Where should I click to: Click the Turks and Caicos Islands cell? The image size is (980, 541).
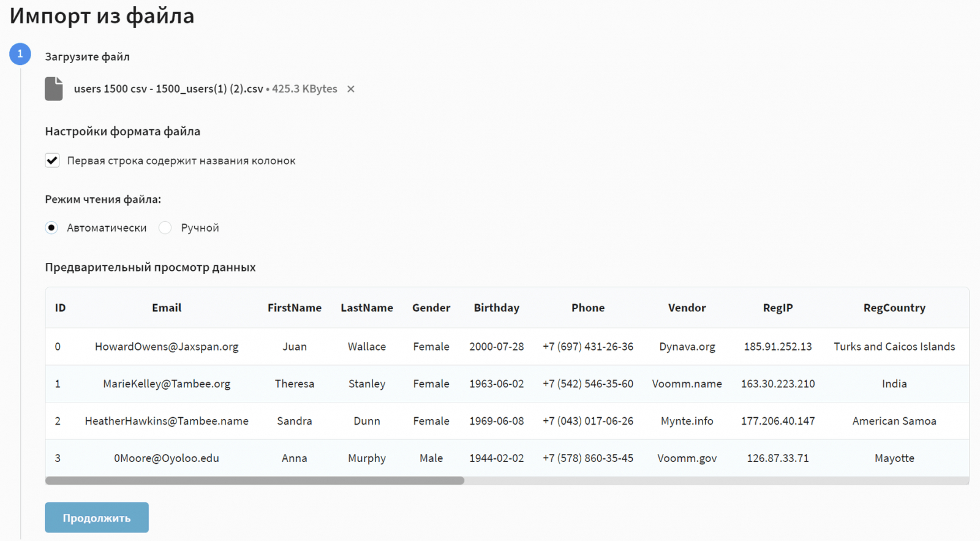click(894, 347)
